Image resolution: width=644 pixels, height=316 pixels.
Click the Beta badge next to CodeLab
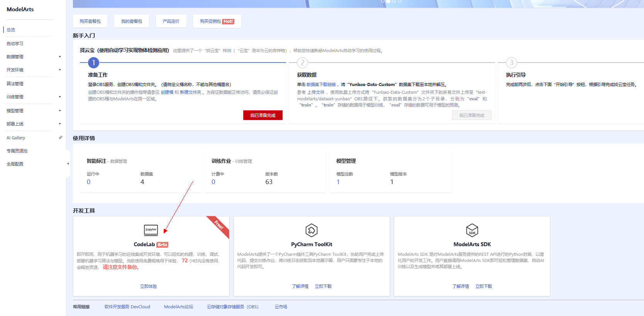click(163, 245)
